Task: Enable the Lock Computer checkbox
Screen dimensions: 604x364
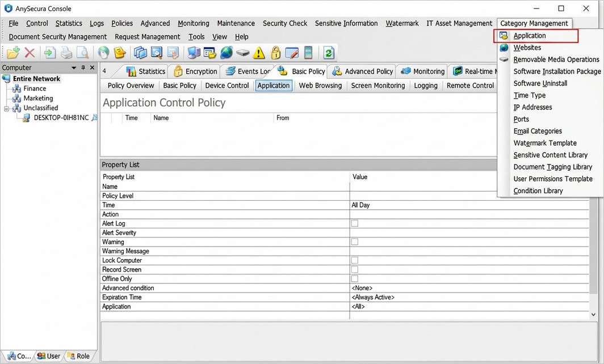Action: tap(355, 260)
